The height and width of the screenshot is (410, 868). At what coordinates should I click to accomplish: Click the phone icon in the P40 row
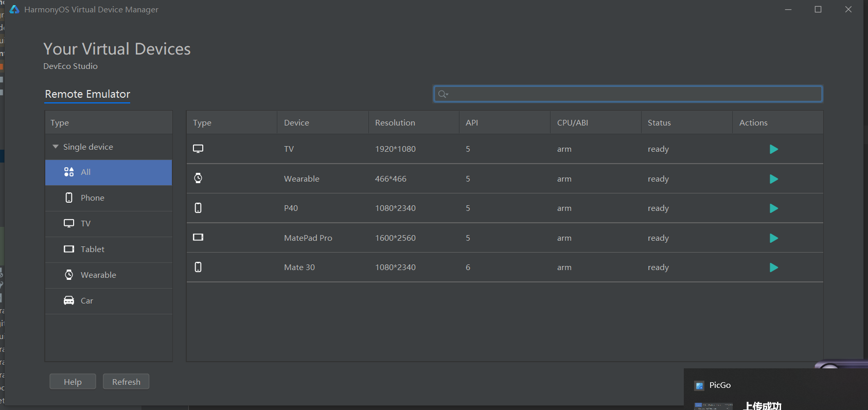(x=198, y=208)
